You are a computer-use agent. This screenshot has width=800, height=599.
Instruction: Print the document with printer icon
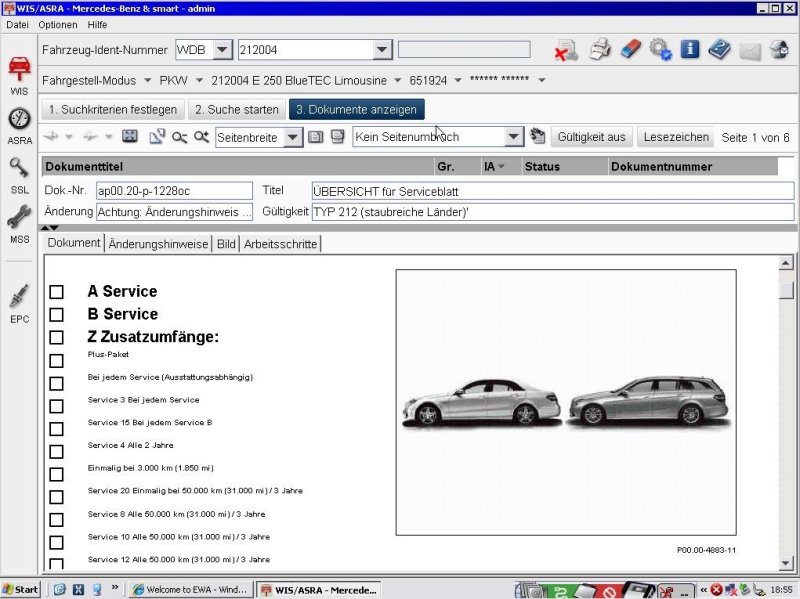click(600, 50)
